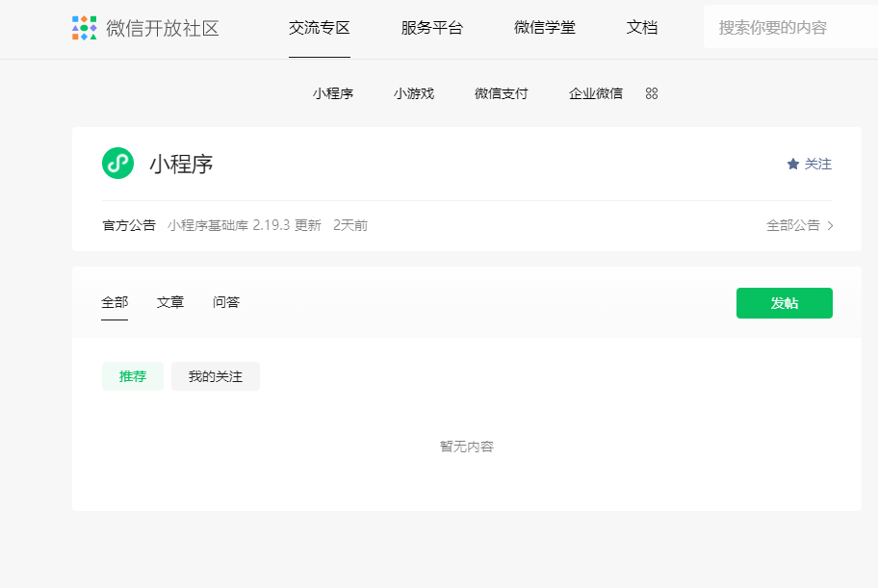Image resolution: width=878 pixels, height=588 pixels.
Task: Expand the 全部公告 chevron arrow
Action: (x=831, y=226)
